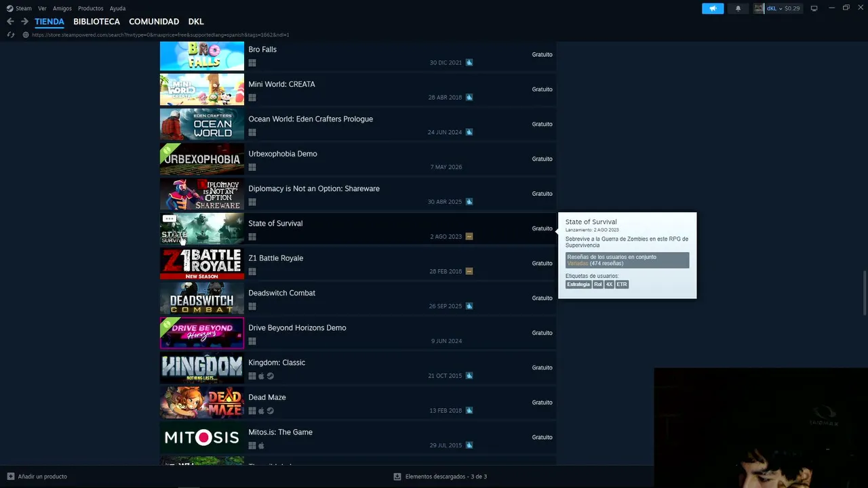Open the Kingdom: Classic title
This screenshot has width=868, height=488.
point(277,363)
